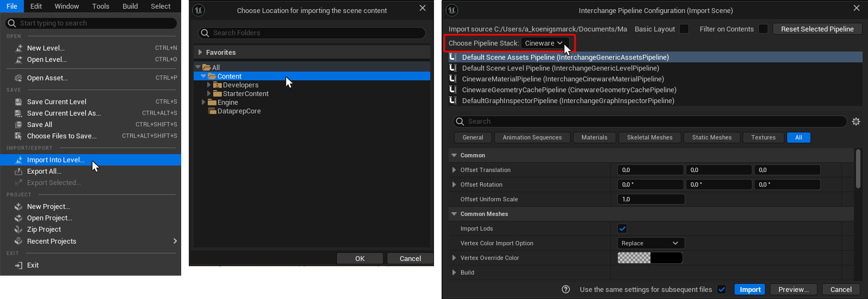
Task: Open the Choose Pipeline Stack dropdown
Action: click(x=544, y=43)
